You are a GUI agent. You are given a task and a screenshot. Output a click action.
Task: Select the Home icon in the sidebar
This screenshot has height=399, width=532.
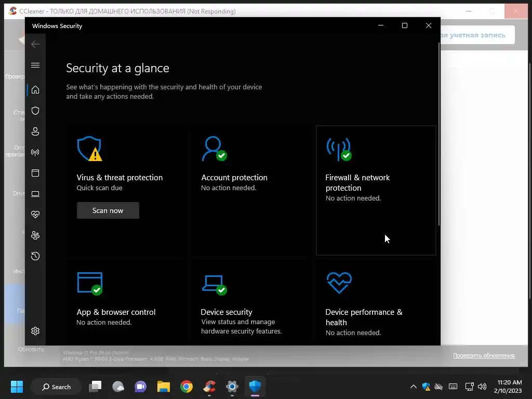coord(35,90)
